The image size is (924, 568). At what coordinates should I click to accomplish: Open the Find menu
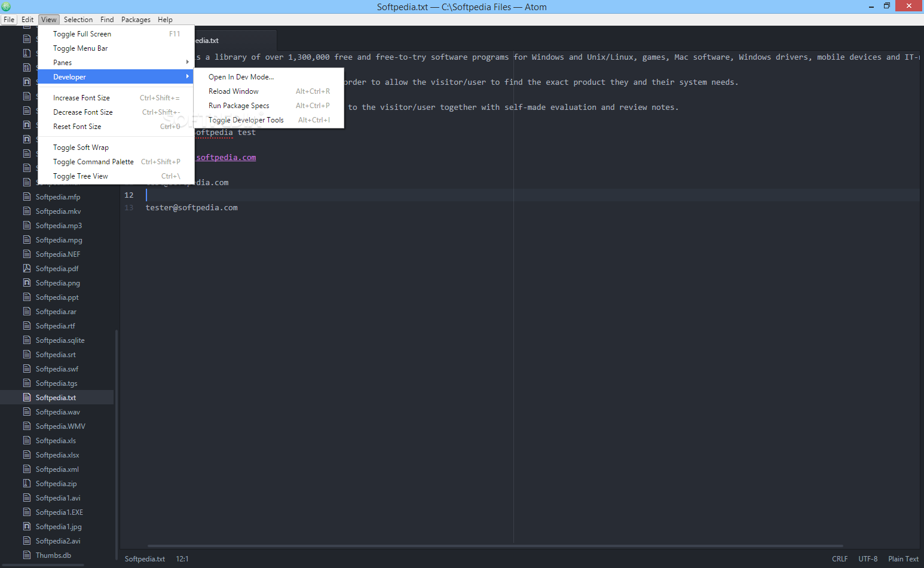coord(107,20)
